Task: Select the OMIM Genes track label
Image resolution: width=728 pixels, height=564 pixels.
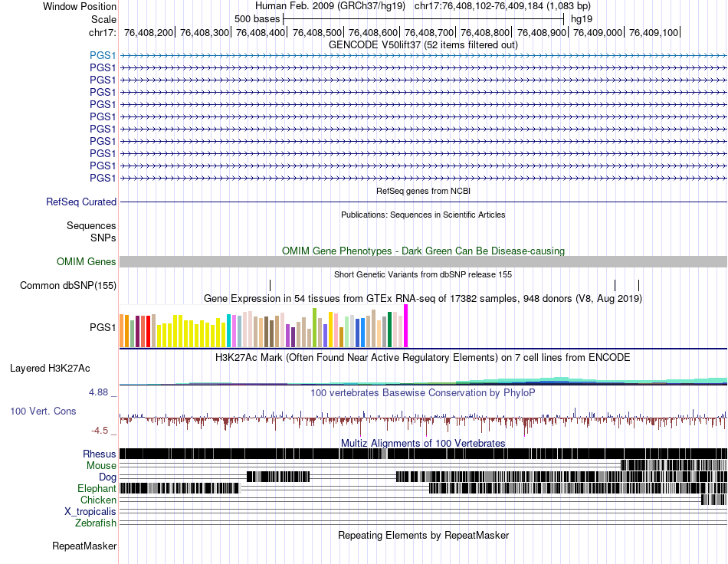Action: coord(87,262)
